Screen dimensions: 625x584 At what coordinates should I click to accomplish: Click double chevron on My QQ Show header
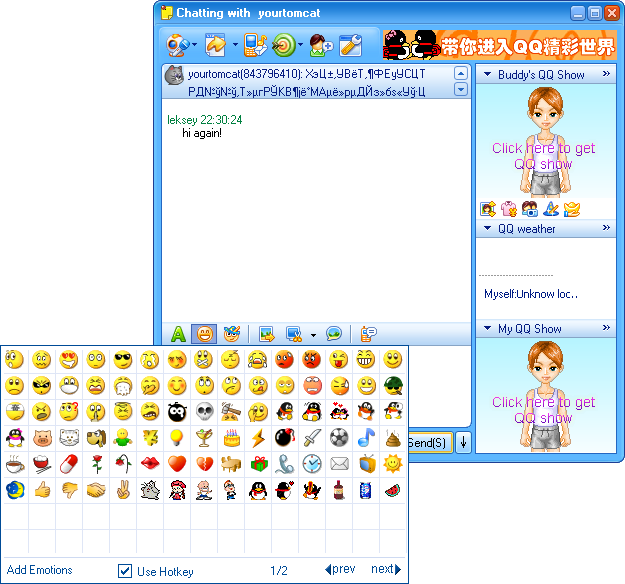pyautogui.click(x=606, y=328)
